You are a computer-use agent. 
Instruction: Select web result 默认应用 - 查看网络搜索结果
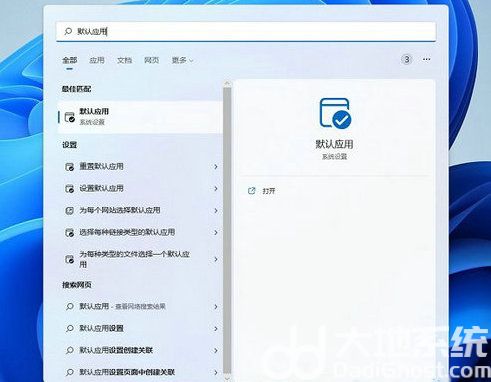(140, 306)
